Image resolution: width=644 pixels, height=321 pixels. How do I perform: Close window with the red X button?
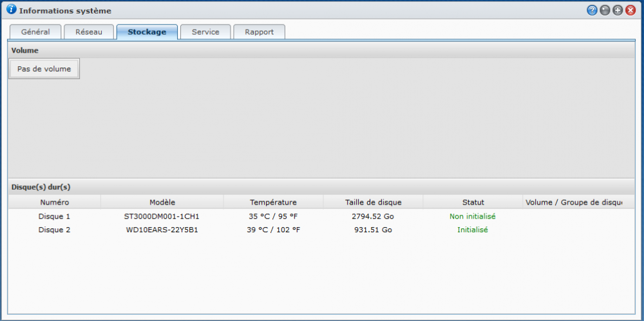point(630,11)
